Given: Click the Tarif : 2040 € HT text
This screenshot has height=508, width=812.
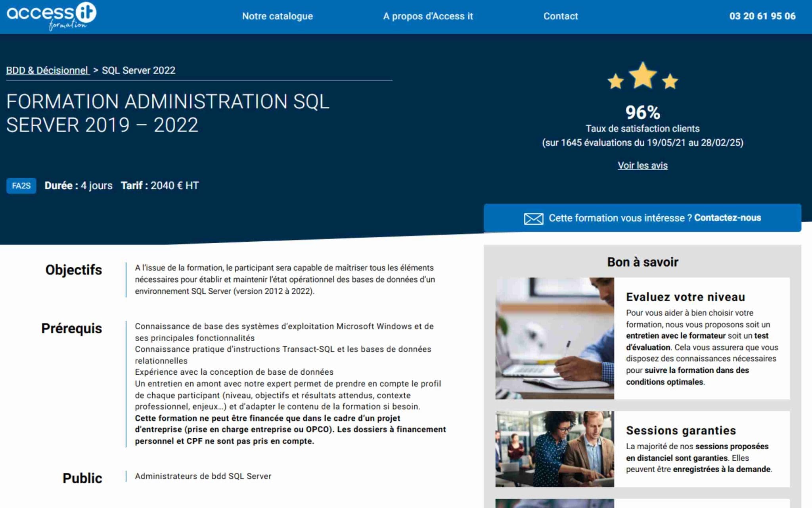Looking at the screenshot, I should (160, 186).
